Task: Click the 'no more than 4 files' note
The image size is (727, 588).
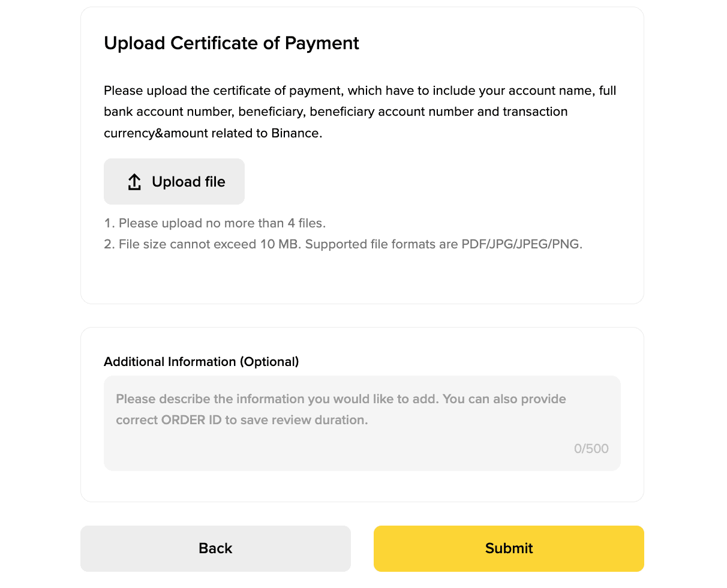Action: coord(215,223)
